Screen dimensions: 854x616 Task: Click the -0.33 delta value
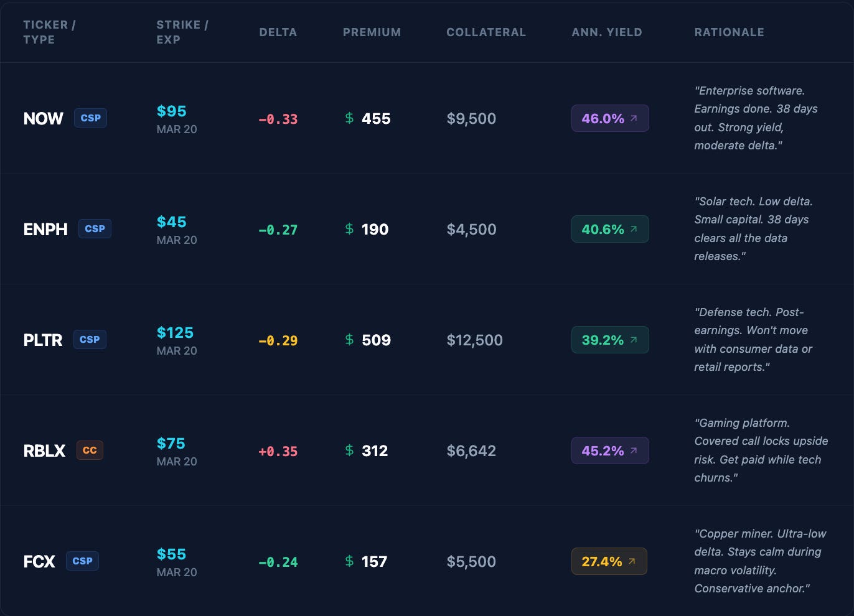point(278,119)
